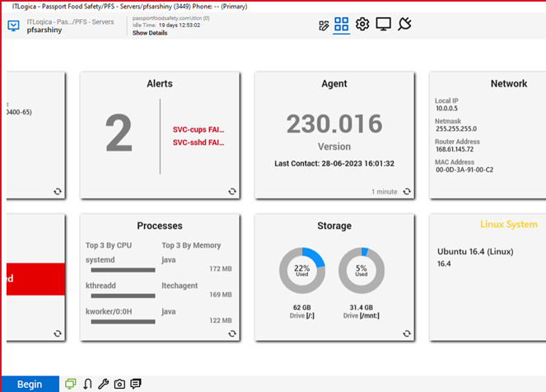546x392 pixels.
Task: Open the wrench tools icon
Action: pos(103,384)
